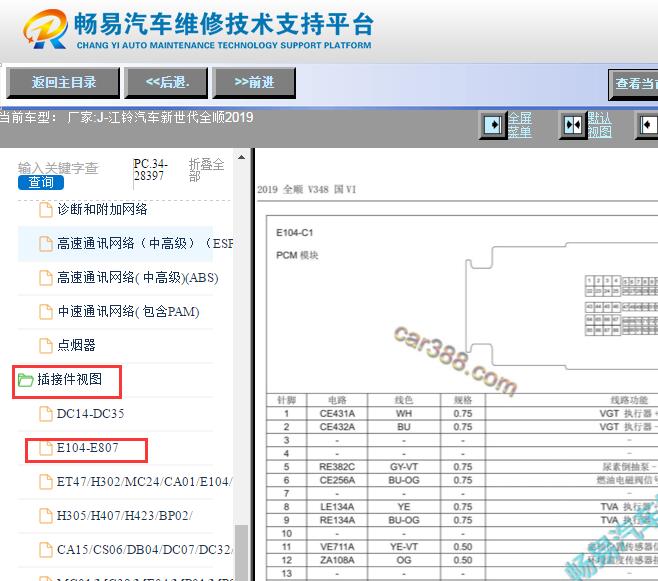Go back with the <<后退 button
This screenshot has width=658, height=581.
167,83
